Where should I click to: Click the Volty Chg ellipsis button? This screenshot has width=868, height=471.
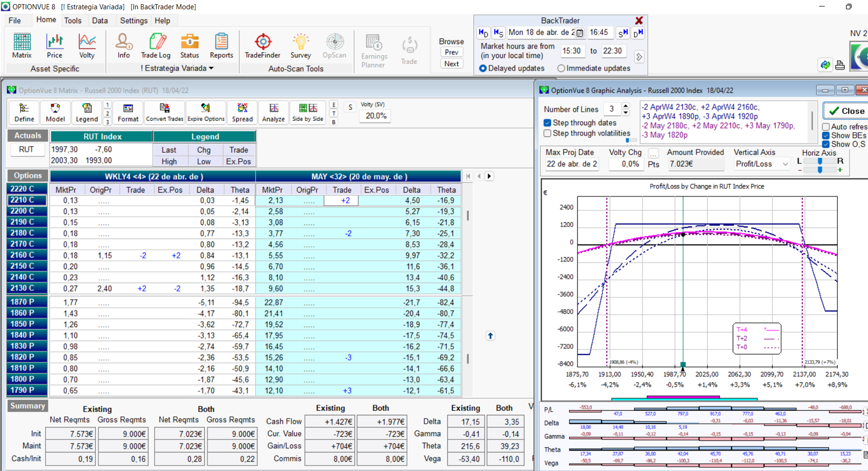coord(653,153)
